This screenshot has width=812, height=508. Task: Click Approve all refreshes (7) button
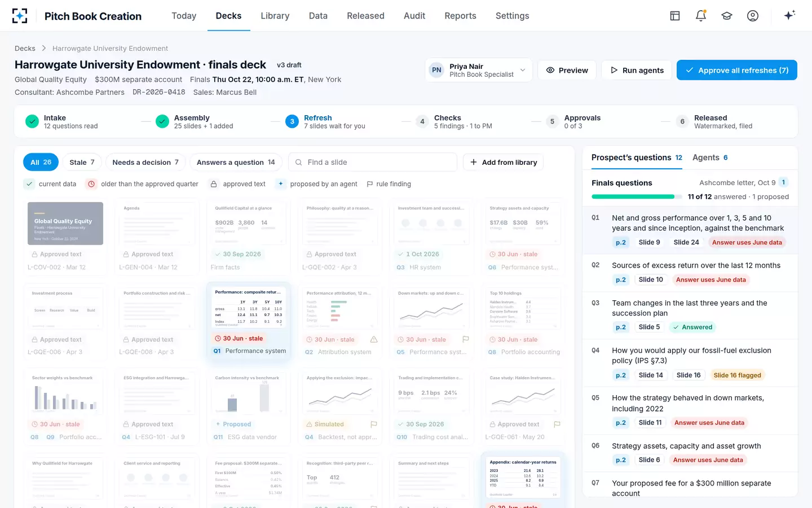[736, 70]
